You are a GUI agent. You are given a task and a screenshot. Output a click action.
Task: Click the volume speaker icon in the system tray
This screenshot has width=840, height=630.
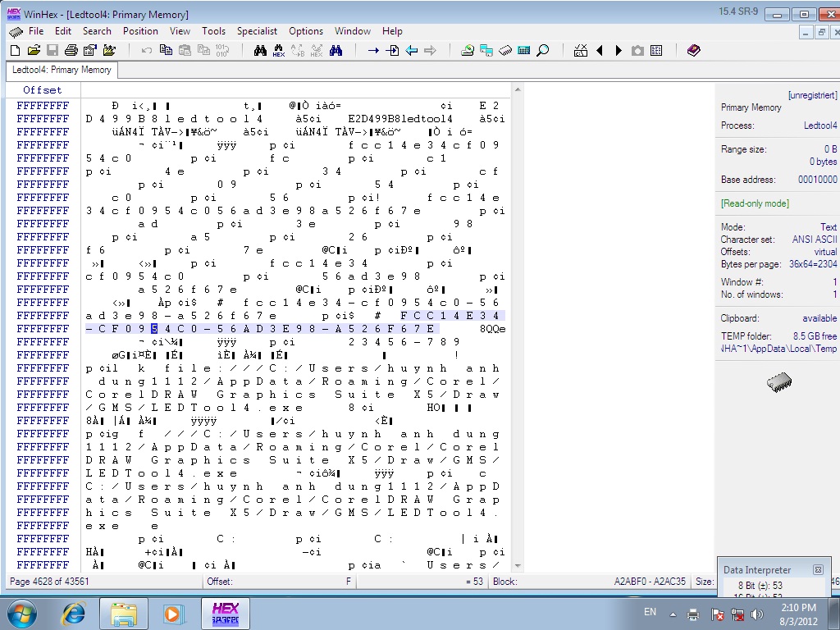[757, 614]
